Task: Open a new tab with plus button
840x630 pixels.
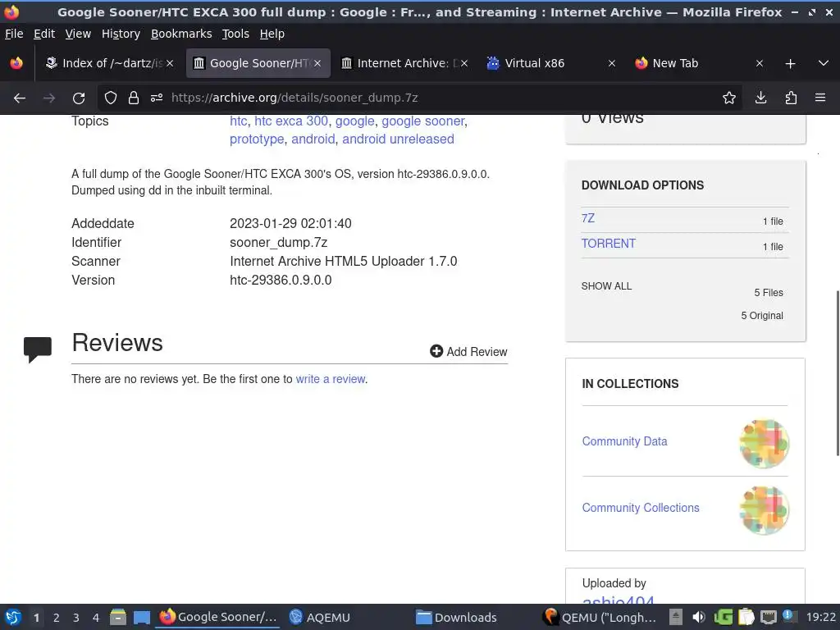Action: (x=790, y=64)
